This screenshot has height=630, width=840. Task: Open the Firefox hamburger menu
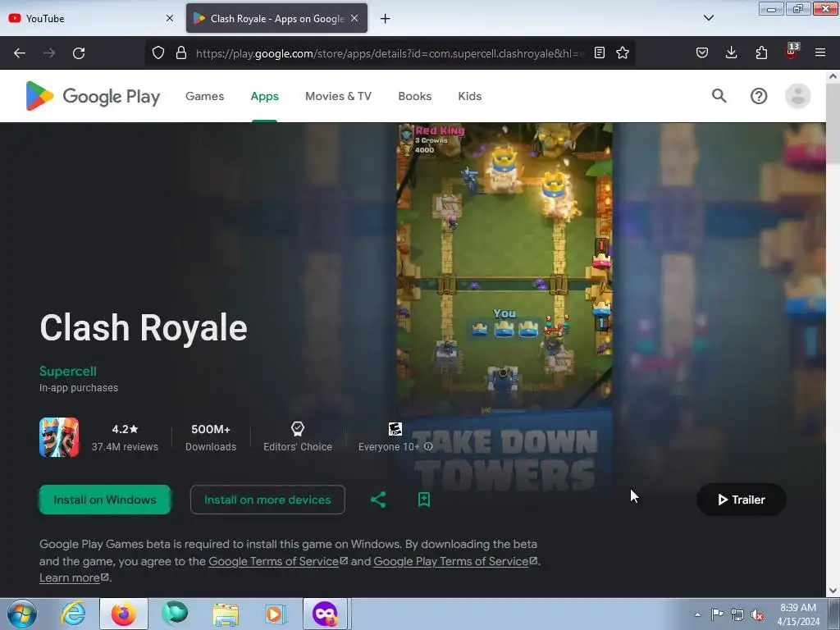[819, 52]
